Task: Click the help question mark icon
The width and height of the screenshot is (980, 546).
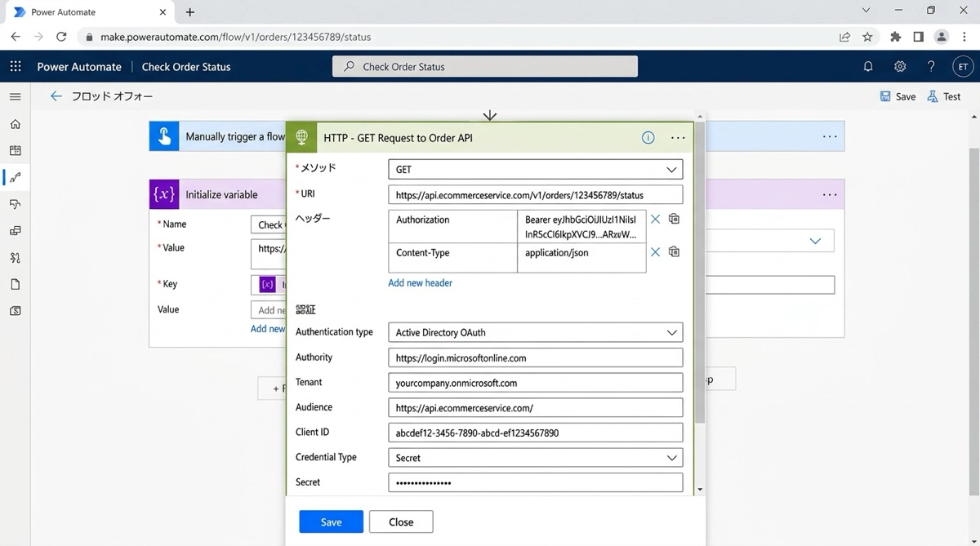Action: [x=931, y=67]
